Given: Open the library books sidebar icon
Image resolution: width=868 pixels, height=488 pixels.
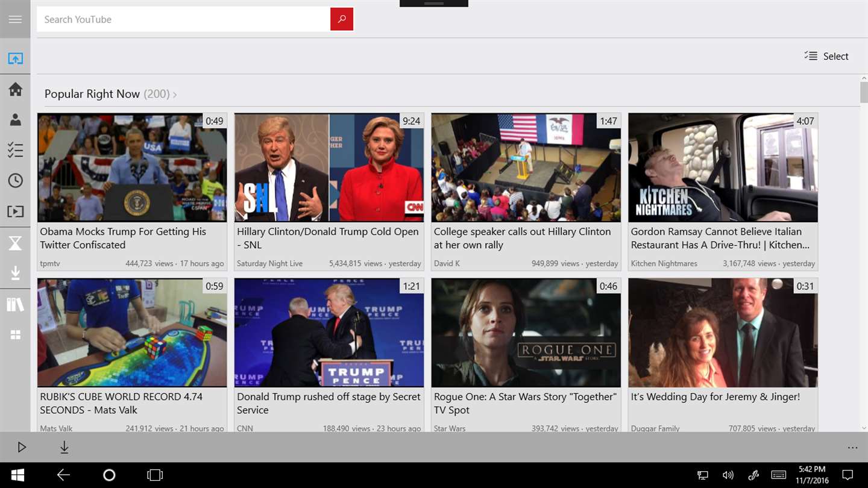Looking at the screenshot, I should pos(15,304).
